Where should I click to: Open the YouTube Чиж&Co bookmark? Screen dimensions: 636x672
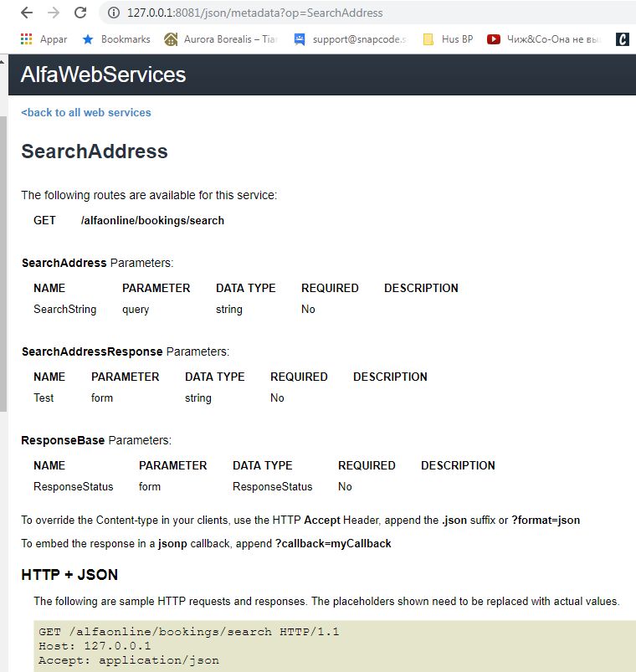click(x=544, y=39)
